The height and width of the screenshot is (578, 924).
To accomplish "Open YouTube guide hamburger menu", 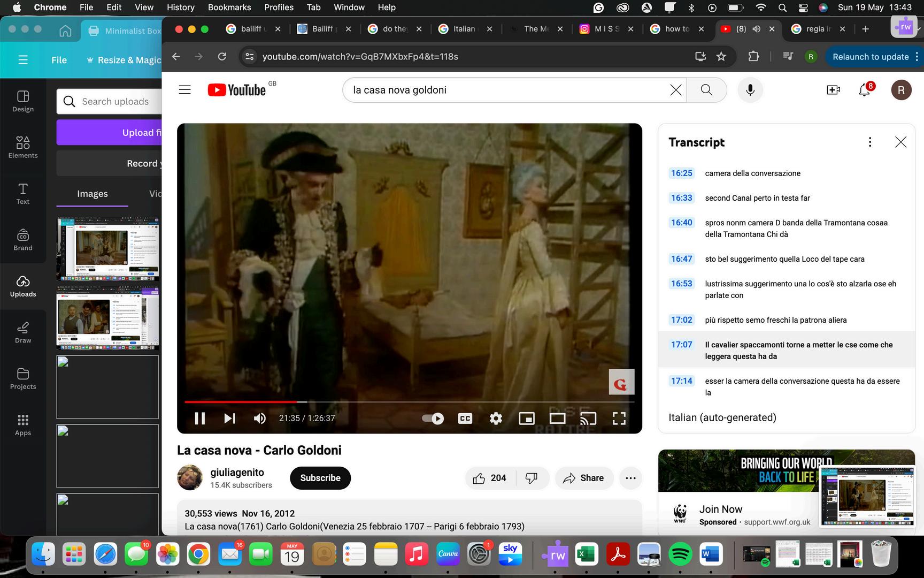I will (184, 90).
